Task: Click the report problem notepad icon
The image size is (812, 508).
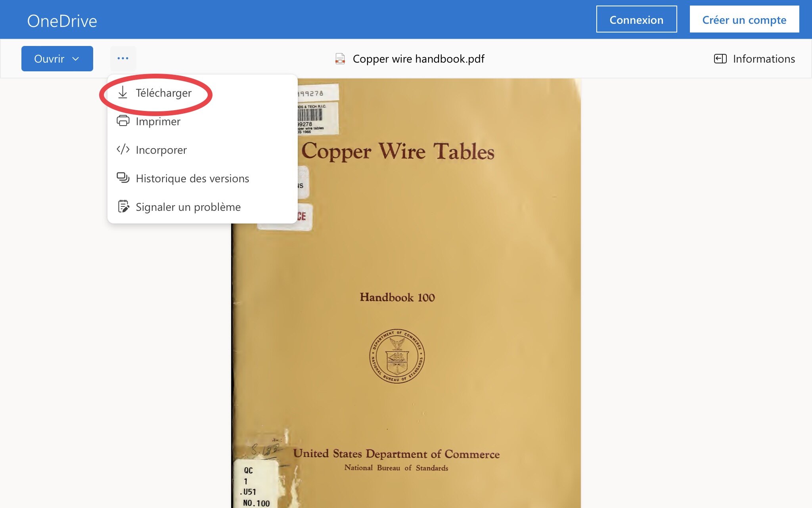Action: click(123, 206)
